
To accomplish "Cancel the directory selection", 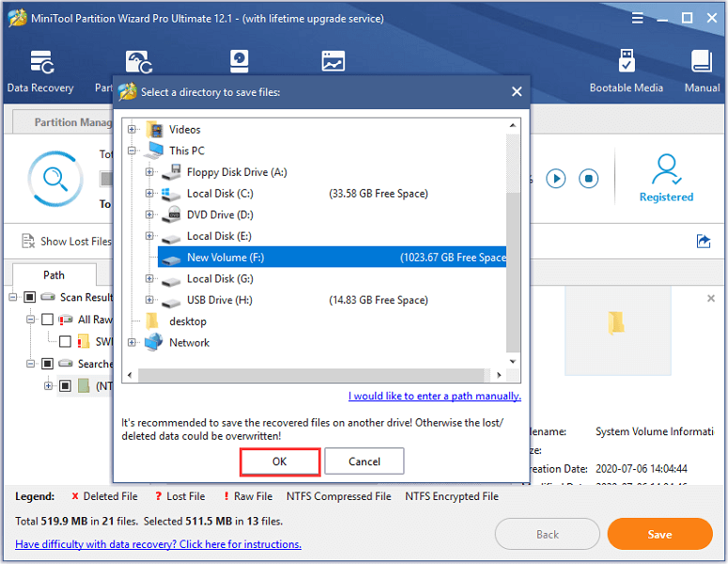I will coord(364,462).
